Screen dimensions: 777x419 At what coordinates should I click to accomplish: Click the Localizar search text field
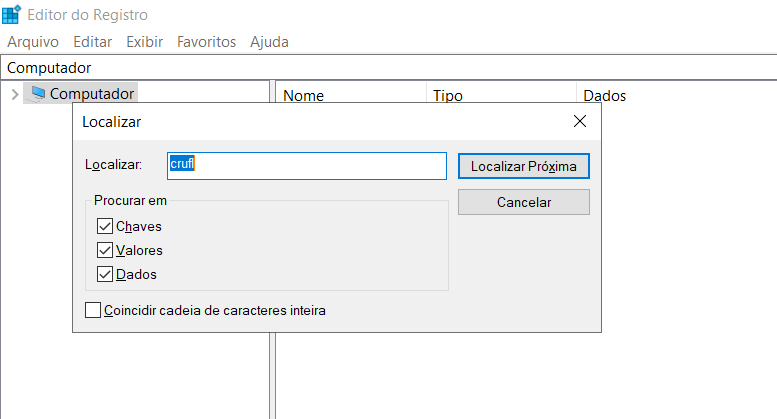click(306, 165)
